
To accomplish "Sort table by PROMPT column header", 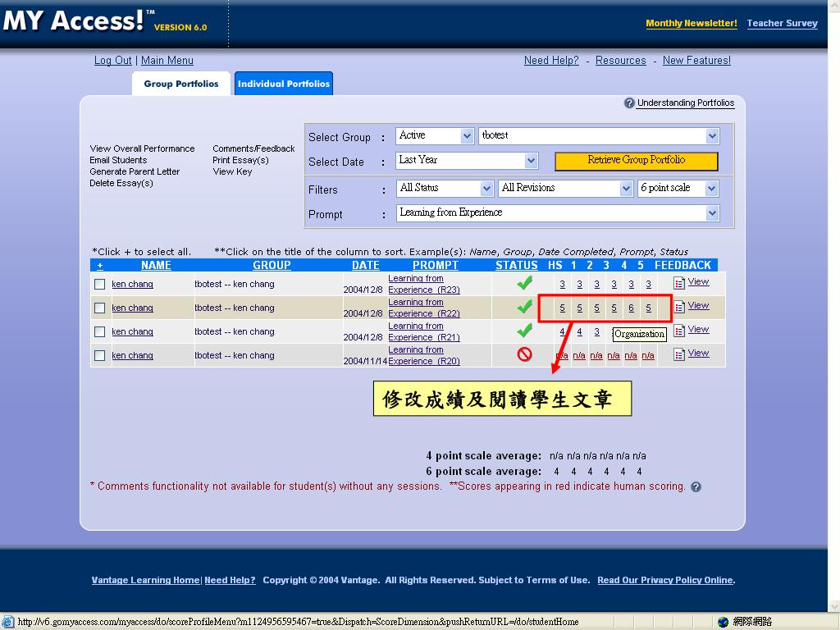I will 435,265.
